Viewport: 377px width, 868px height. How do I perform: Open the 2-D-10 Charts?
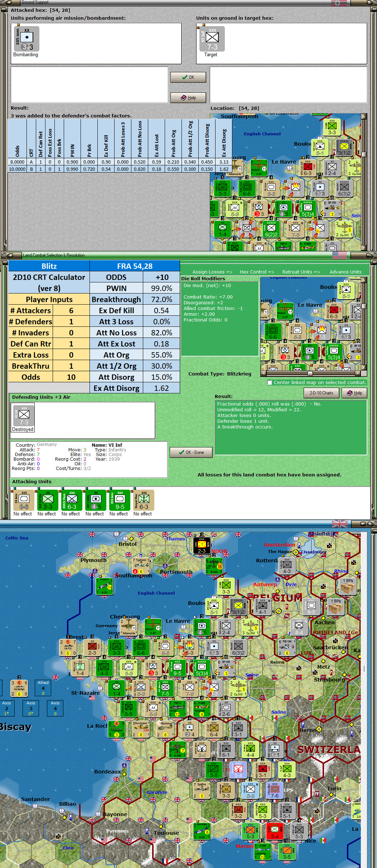(x=322, y=393)
